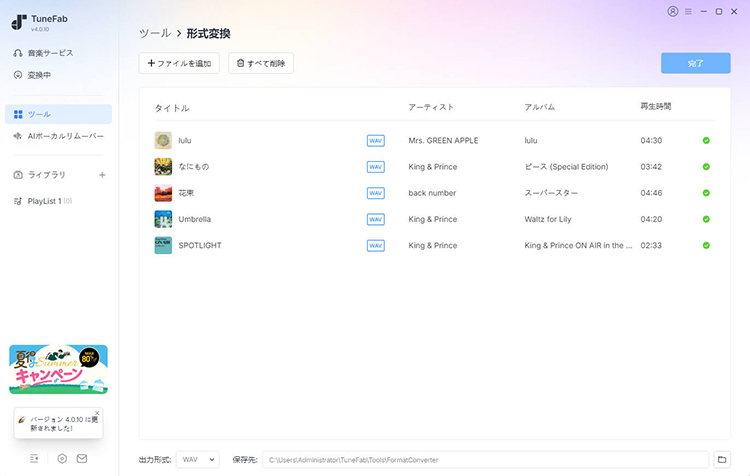Click アルバム column header

pos(540,107)
